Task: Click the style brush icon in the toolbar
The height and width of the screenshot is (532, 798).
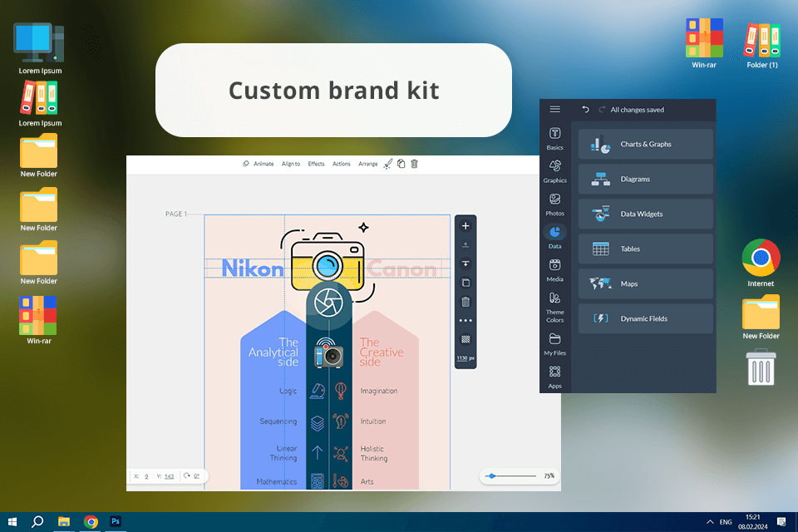Action: pos(388,164)
